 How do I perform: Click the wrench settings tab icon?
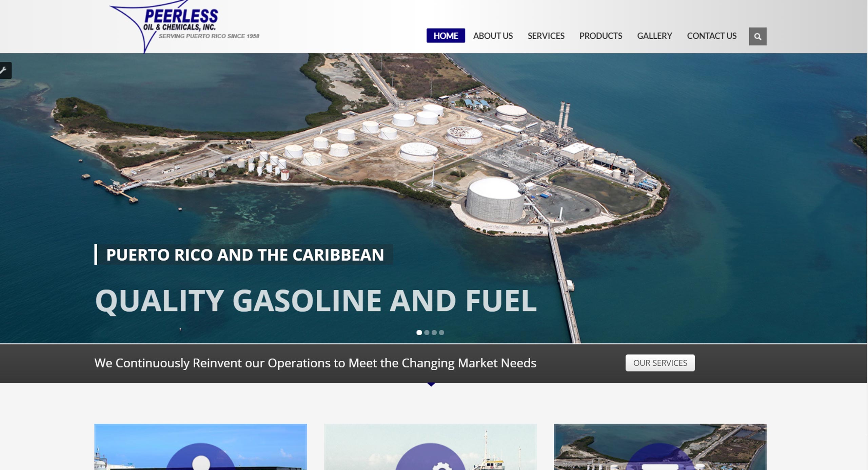(4, 70)
